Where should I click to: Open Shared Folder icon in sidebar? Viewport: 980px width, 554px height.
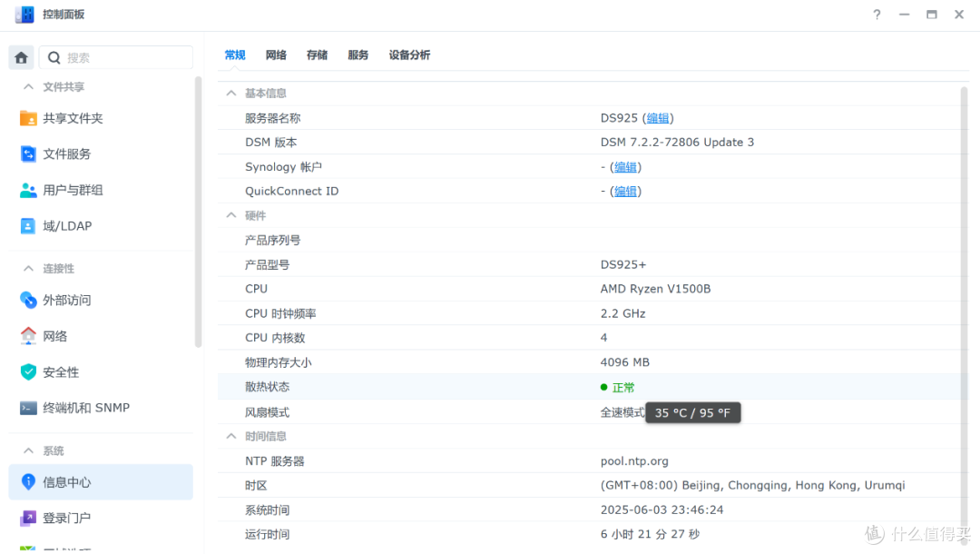point(28,118)
